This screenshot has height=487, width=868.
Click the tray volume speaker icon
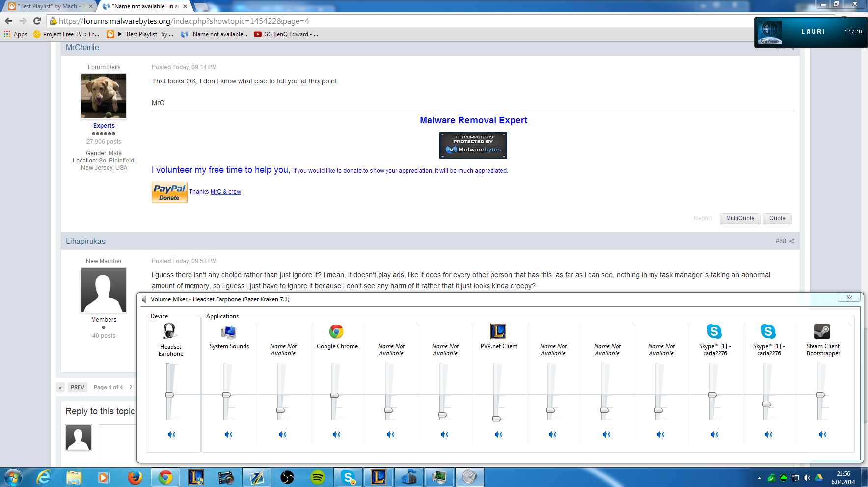click(x=807, y=478)
